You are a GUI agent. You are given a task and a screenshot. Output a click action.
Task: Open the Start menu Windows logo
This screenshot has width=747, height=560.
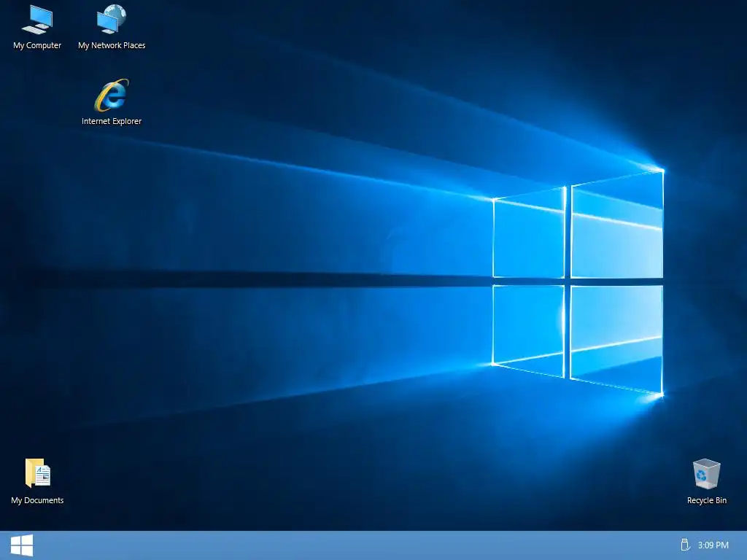click(22, 545)
